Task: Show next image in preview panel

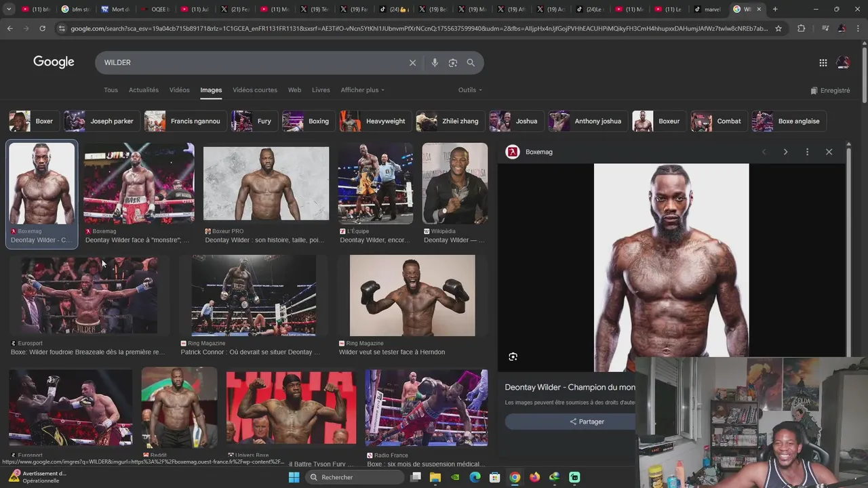Action: 785,152
